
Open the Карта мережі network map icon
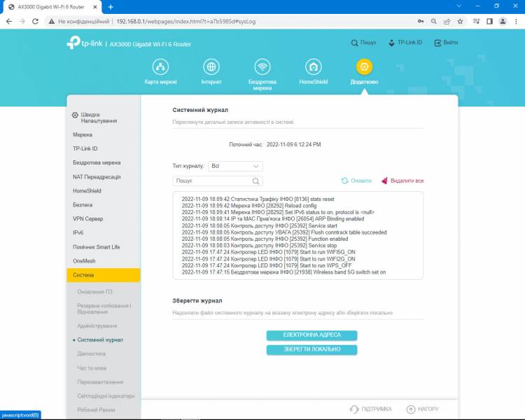[160, 67]
